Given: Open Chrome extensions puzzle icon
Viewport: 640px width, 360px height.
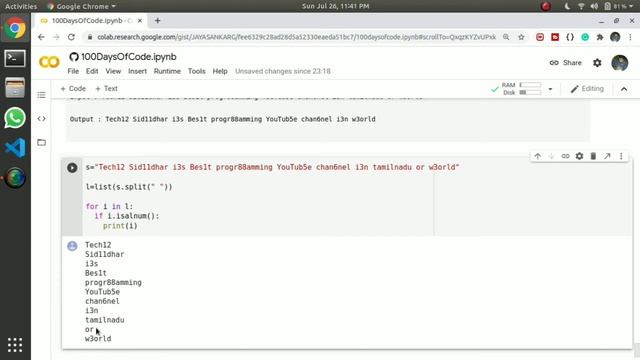Looking at the screenshot, I should [600, 37].
